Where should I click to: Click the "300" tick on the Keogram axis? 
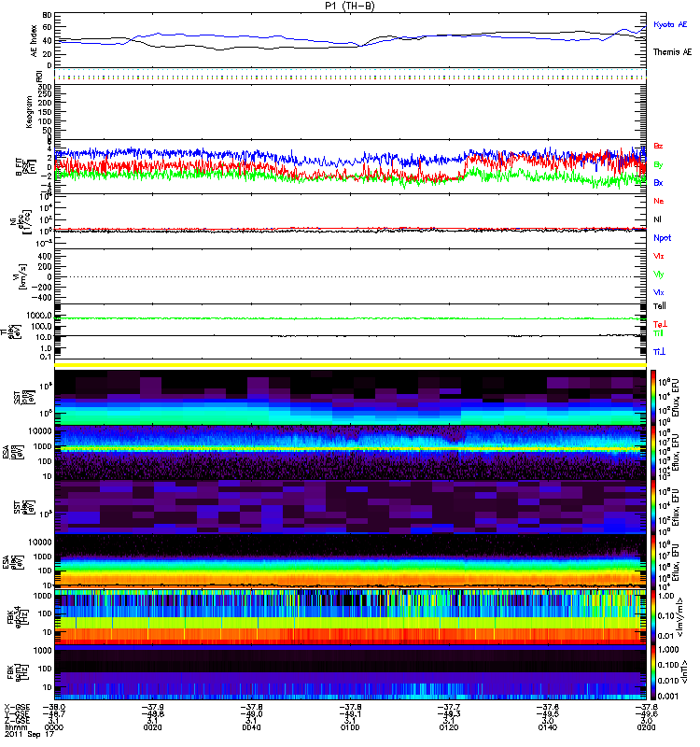(46, 87)
